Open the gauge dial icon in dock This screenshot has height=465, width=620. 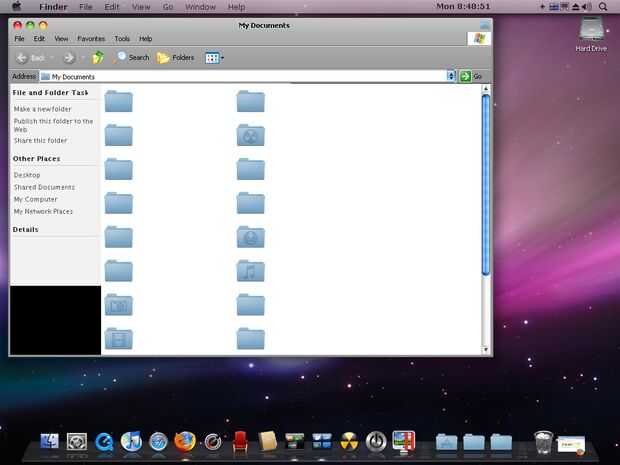point(213,442)
